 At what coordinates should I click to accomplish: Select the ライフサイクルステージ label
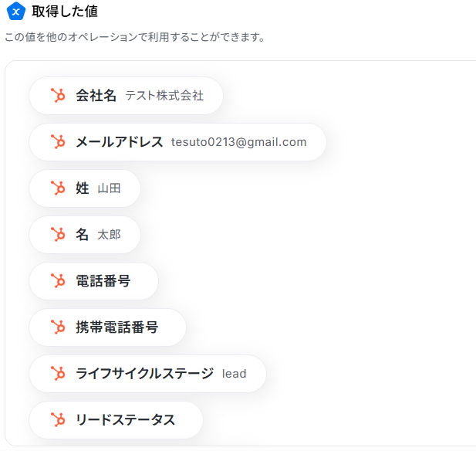click(144, 374)
